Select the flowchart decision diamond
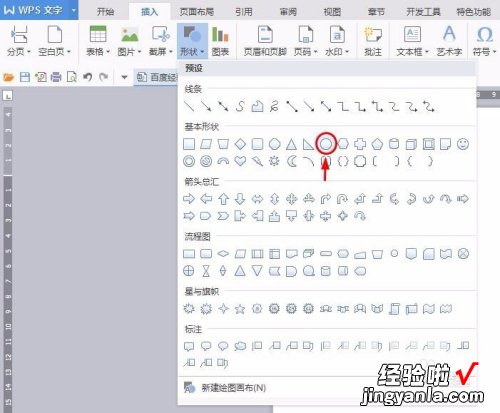The image size is (500, 413). 223,254
